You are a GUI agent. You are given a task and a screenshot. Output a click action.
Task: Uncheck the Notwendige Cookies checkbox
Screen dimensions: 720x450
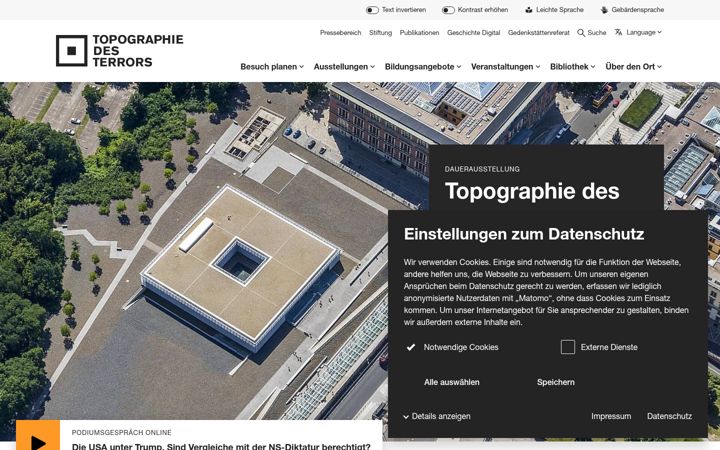tap(411, 347)
